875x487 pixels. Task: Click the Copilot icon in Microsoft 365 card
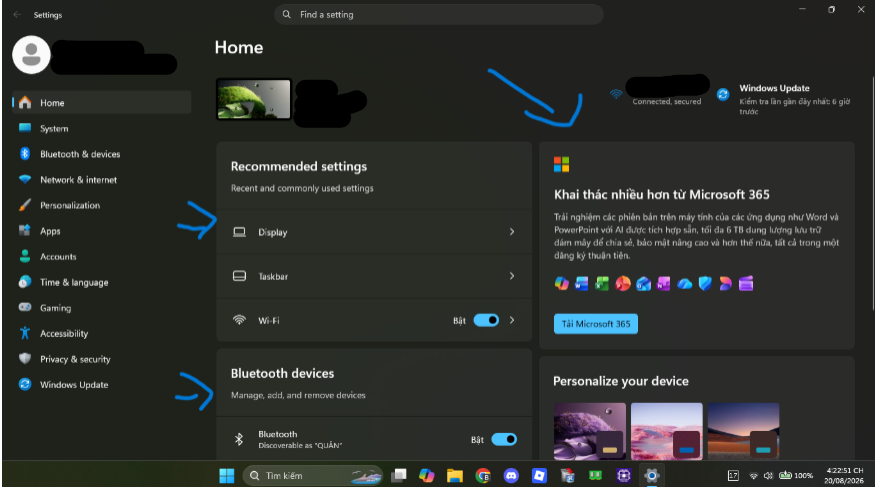point(561,283)
